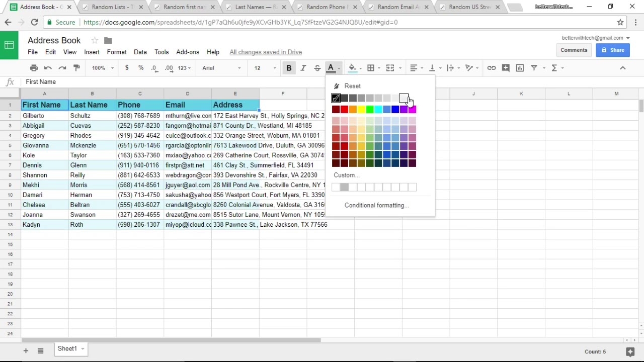Viewport: 644px width, 362px height.
Task: Open the Add-ons menu
Action: click(188, 52)
